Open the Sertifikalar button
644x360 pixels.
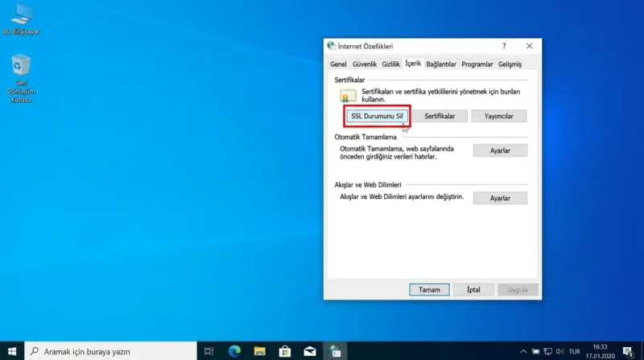click(x=440, y=116)
